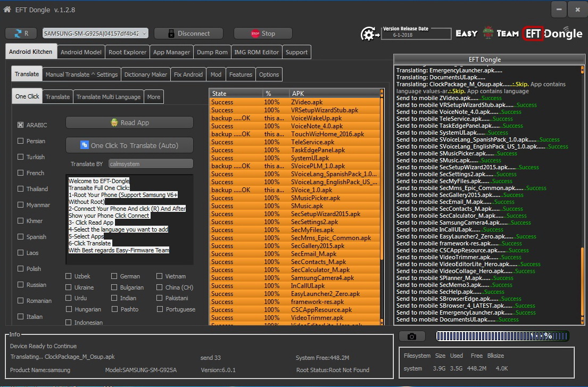This screenshot has height=387, width=588.
Task: Click the APK column header
Action: click(x=335, y=93)
